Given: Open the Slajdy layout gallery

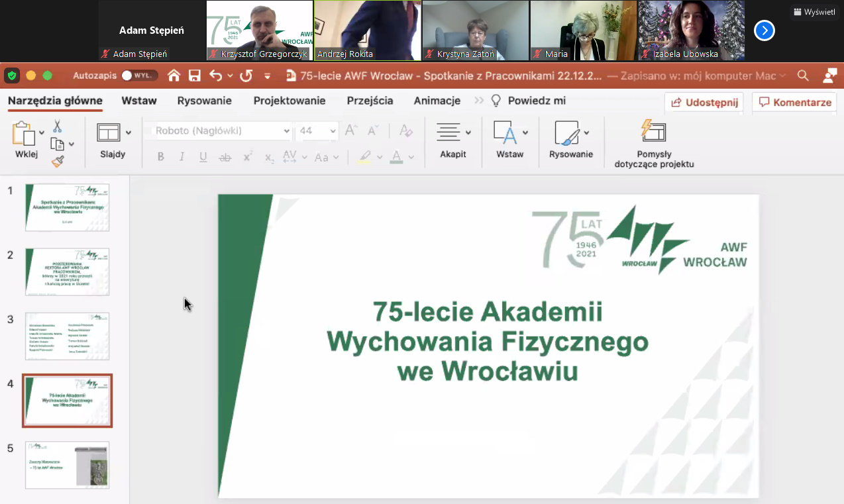Looking at the screenshot, I should pos(109,132).
